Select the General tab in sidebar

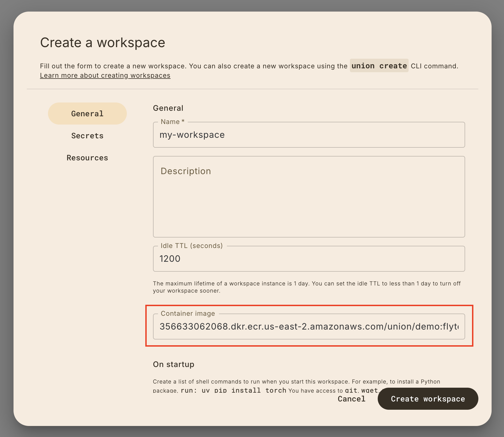(87, 114)
